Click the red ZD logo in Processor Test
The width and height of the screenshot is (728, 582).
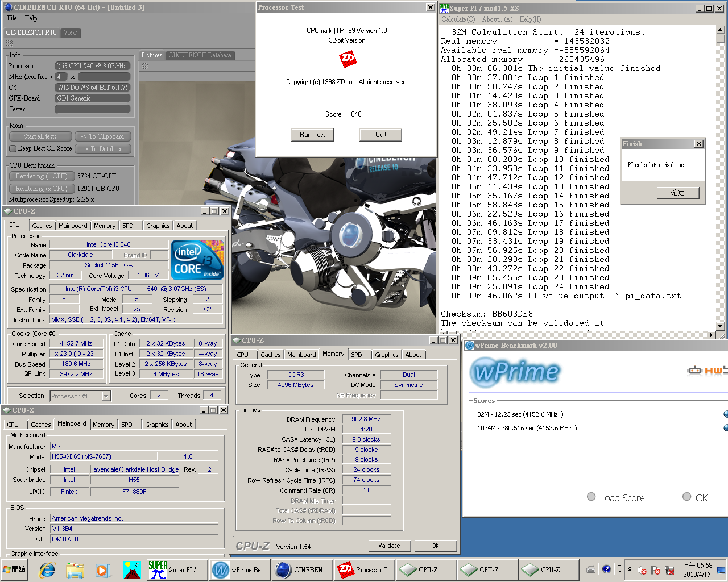click(348, 59)
